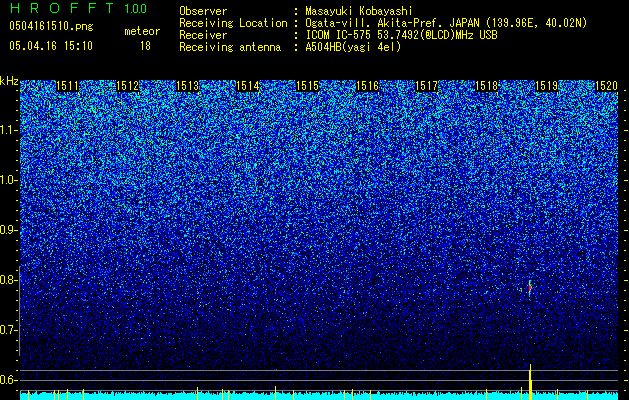The width and height of the screenshot is (629, 400).
Task: Click the 1519 time marker
Action: coord(546,86)
